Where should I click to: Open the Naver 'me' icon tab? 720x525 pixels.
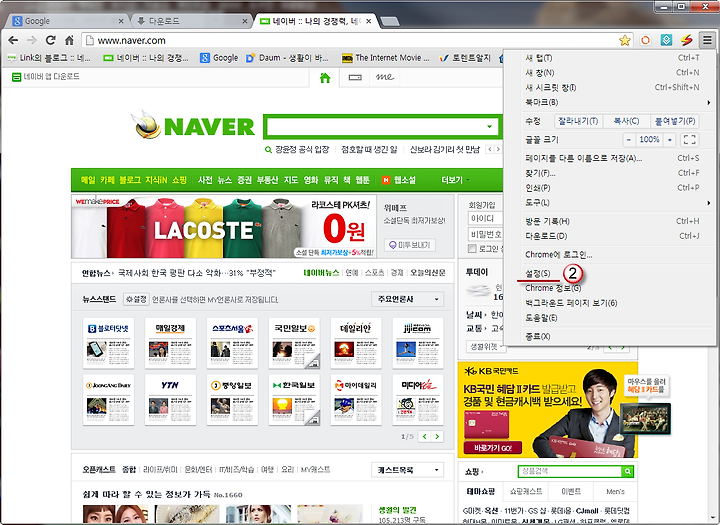click(x=384, y=77)
